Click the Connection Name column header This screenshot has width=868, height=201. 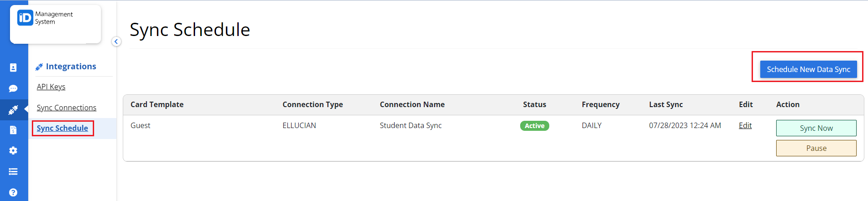click(412, 104)
